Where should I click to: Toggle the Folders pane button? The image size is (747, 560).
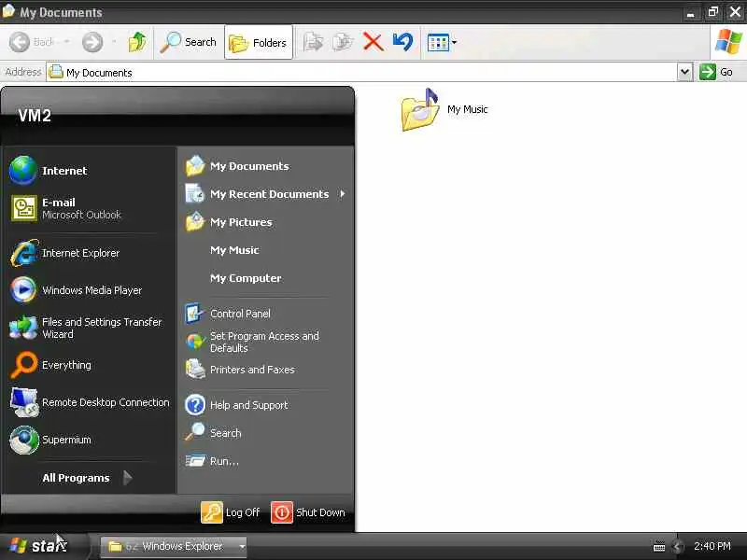[259, 42]
